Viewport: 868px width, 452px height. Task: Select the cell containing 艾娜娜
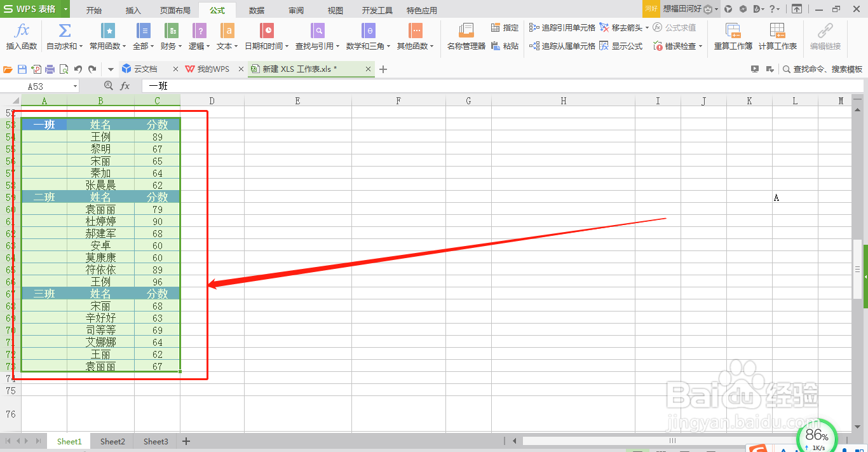tap(100, 342)
